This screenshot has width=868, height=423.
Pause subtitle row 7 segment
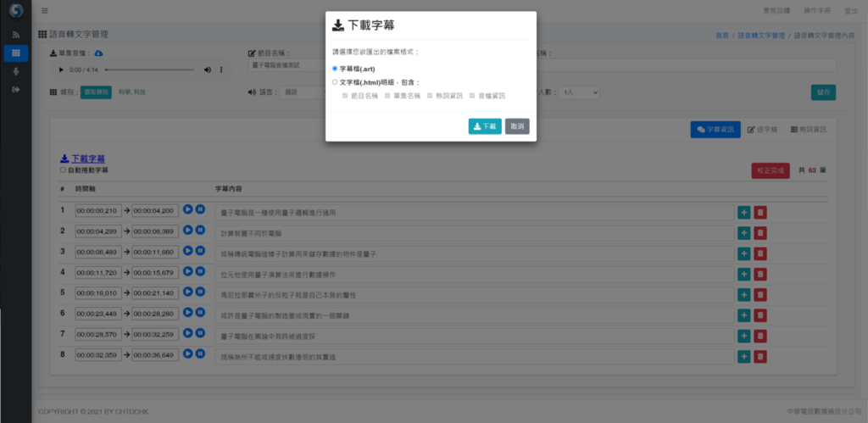click(200, 333)
